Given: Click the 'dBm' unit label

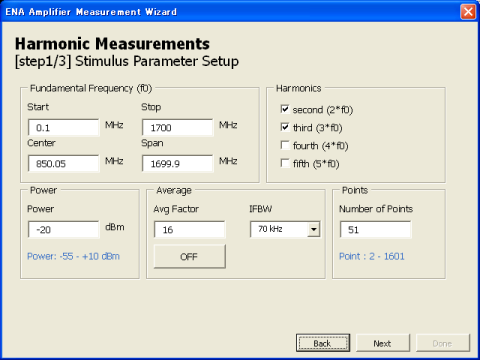Looking at the screenshot, I should pyautogui.click(x=115, y=227).
